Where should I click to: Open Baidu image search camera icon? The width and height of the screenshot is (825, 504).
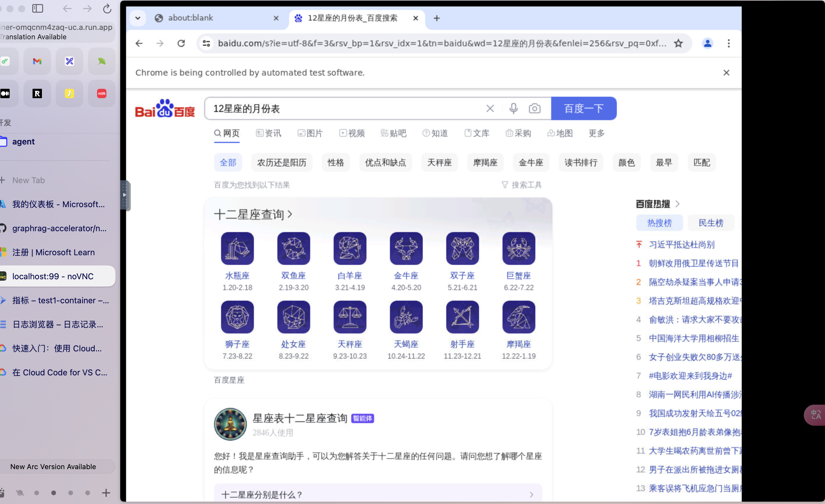tap(534, 108)
